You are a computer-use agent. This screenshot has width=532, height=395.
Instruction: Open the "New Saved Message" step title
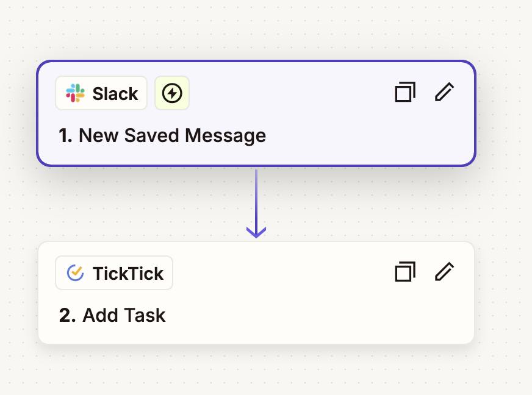162,135
